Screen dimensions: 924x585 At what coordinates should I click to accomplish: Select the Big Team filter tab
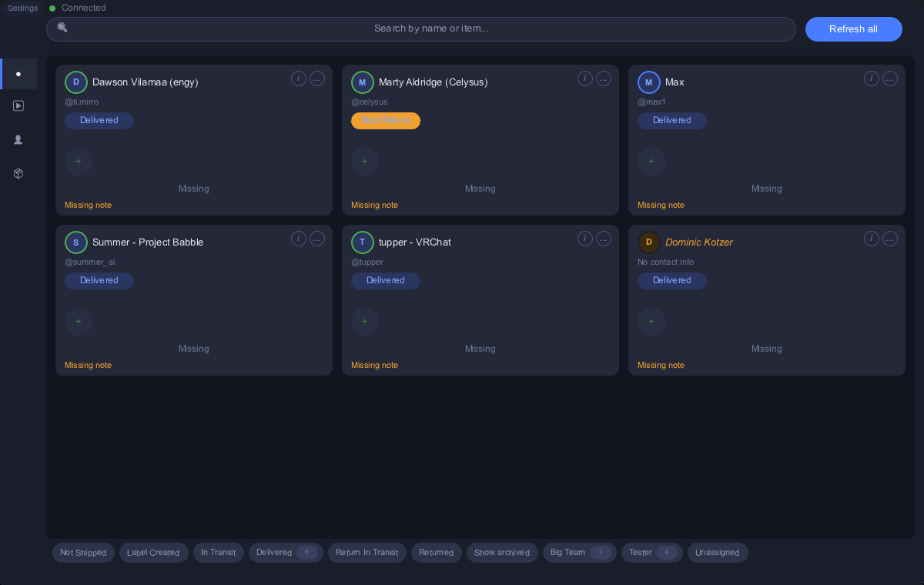579,553
